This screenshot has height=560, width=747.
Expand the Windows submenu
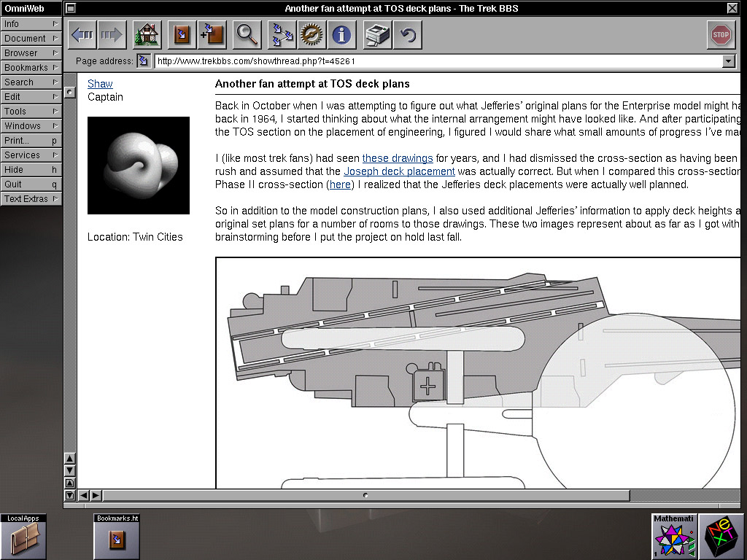(x=31, y=125)
